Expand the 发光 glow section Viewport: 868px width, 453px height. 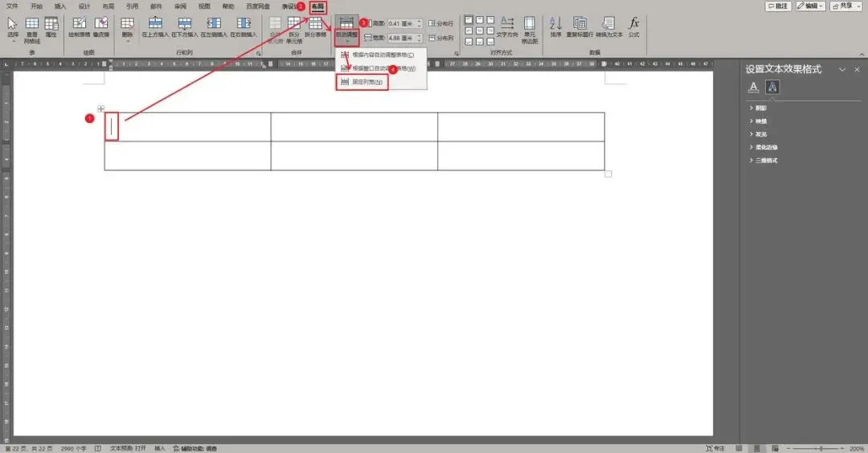point(759,134)
